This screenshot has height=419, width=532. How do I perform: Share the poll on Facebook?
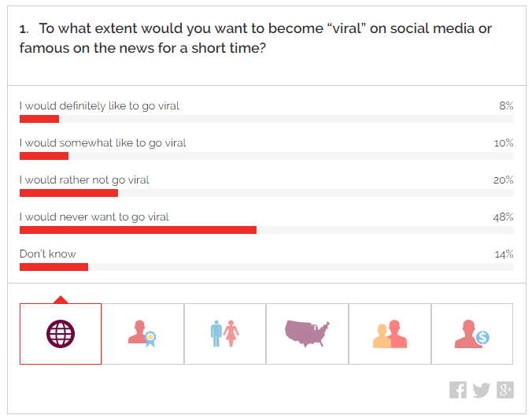point(458,390)
